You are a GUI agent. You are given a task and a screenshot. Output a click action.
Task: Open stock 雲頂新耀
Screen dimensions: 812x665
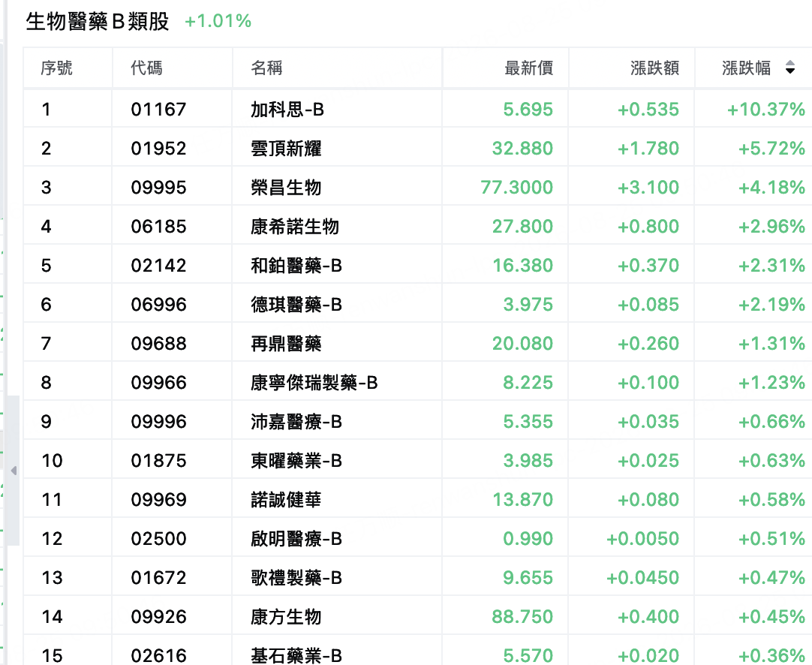coord(286,149)
